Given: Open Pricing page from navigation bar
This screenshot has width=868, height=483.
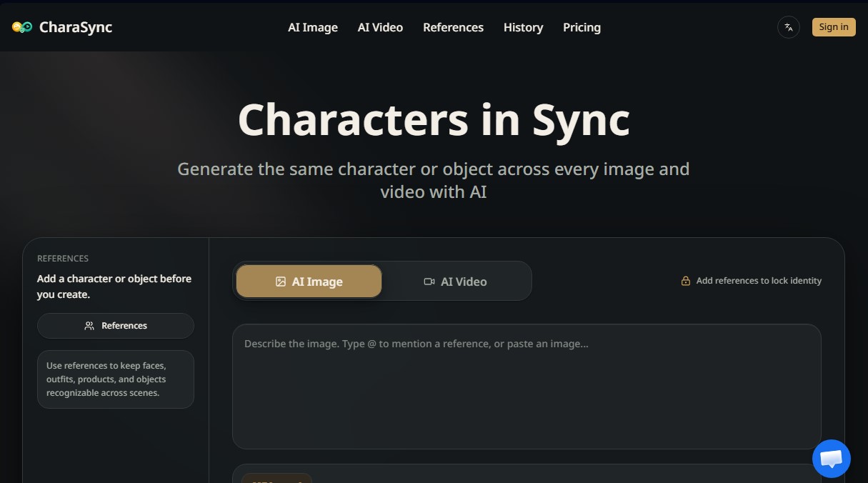Looking at the screenshot, I should pos(582,27).
